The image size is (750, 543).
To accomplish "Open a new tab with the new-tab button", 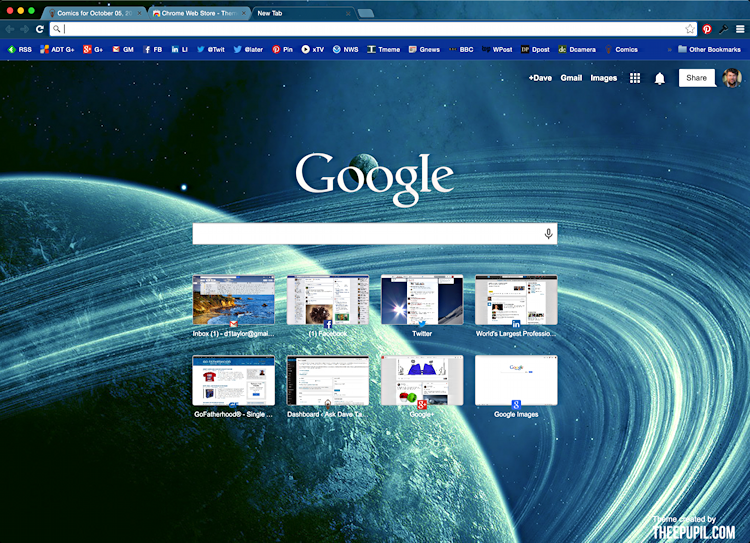I will (x=366, y=13).
